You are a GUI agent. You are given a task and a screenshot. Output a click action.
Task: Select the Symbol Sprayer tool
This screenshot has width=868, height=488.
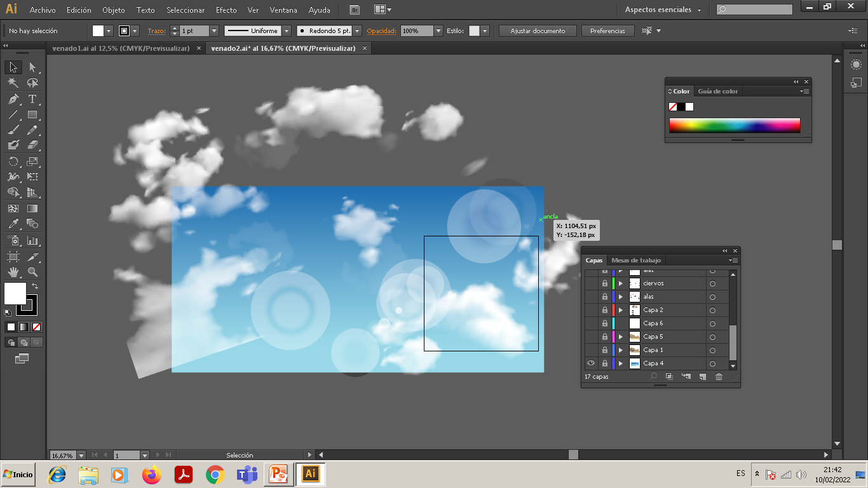(x=13, y=241)
